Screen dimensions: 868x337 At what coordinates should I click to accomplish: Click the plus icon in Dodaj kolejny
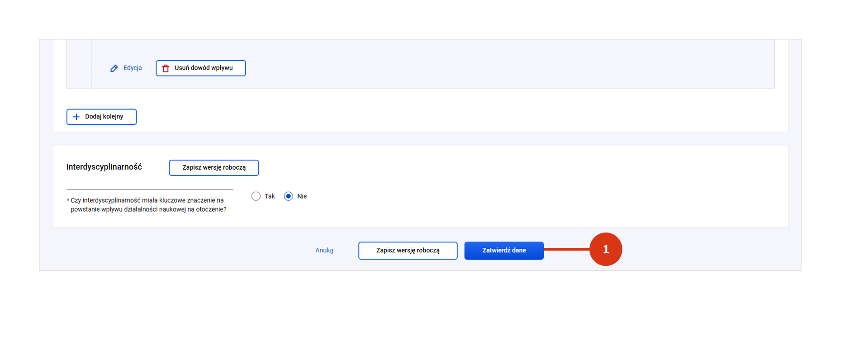pos(76,117)
